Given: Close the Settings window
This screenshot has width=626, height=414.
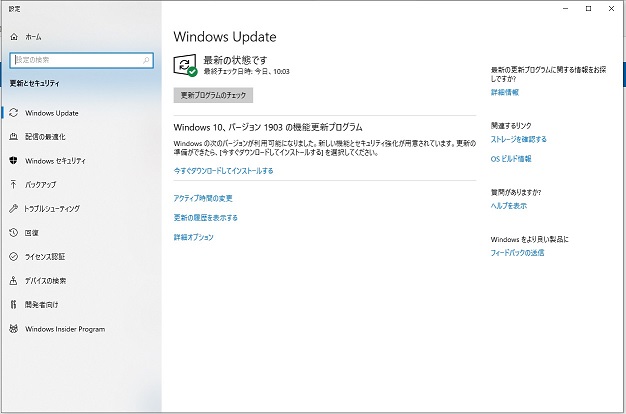Looking at the screenshot, I should click(x=611, y=8).
